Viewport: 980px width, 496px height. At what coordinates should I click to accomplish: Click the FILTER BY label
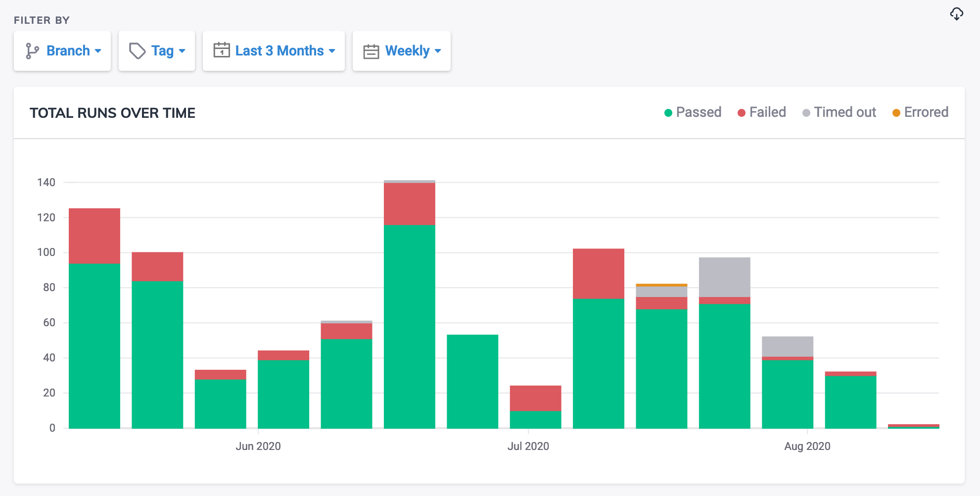click(x=42, y=20)
